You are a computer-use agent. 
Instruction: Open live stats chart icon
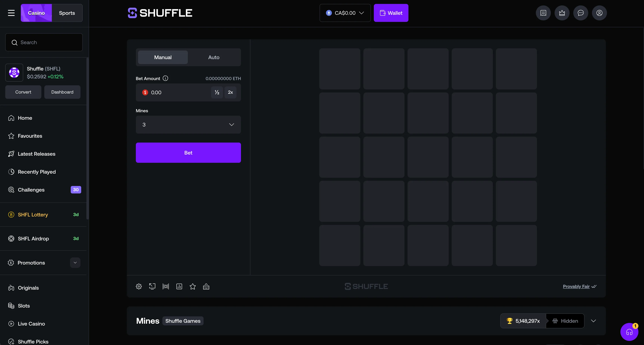[x=179, y=286]
